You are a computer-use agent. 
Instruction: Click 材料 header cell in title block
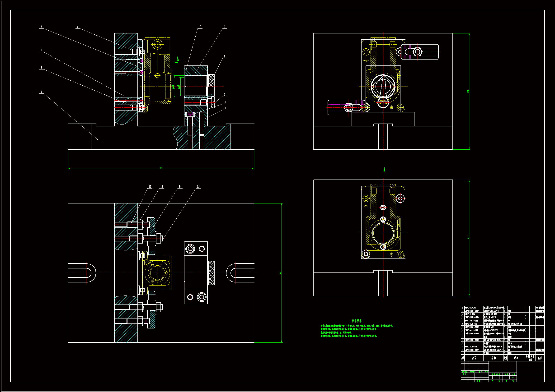tap(516, 358)
